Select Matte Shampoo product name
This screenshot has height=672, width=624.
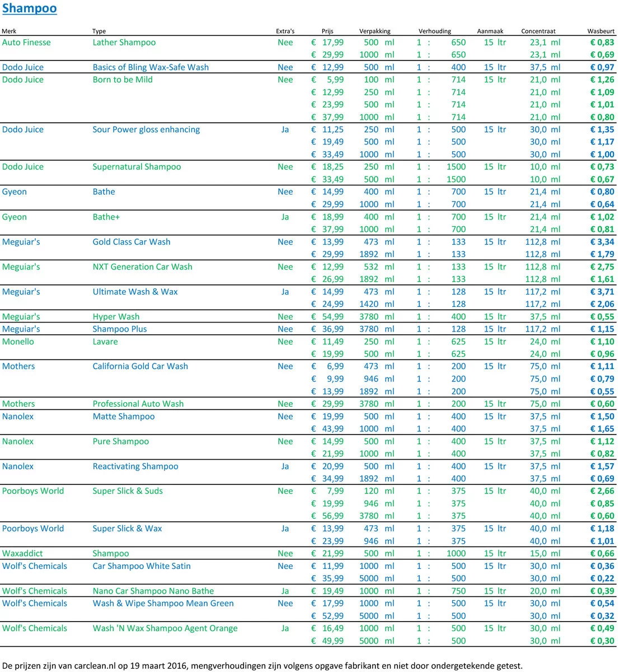[x=124, y=417]
